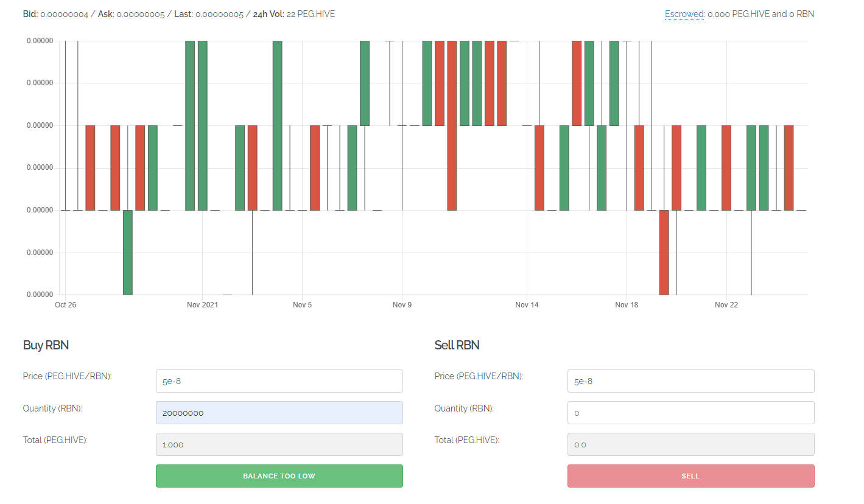Click the 'Nov 9' axis label
864x504 pixels.
click(402, 305)
